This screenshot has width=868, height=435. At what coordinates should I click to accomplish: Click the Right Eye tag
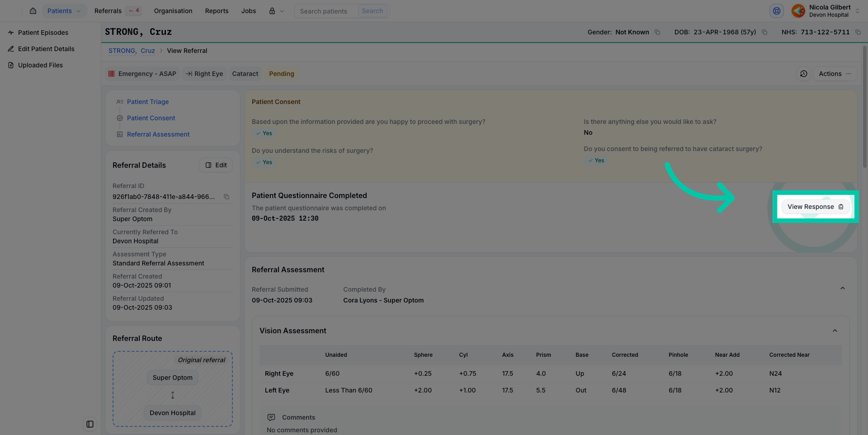tap(204, 74)
